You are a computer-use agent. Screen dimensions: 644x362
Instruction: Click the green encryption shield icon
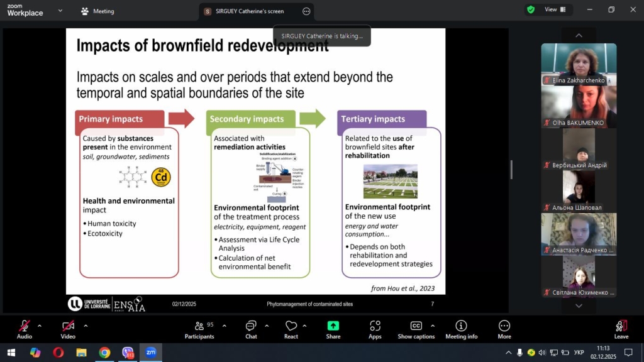(531, 9)
